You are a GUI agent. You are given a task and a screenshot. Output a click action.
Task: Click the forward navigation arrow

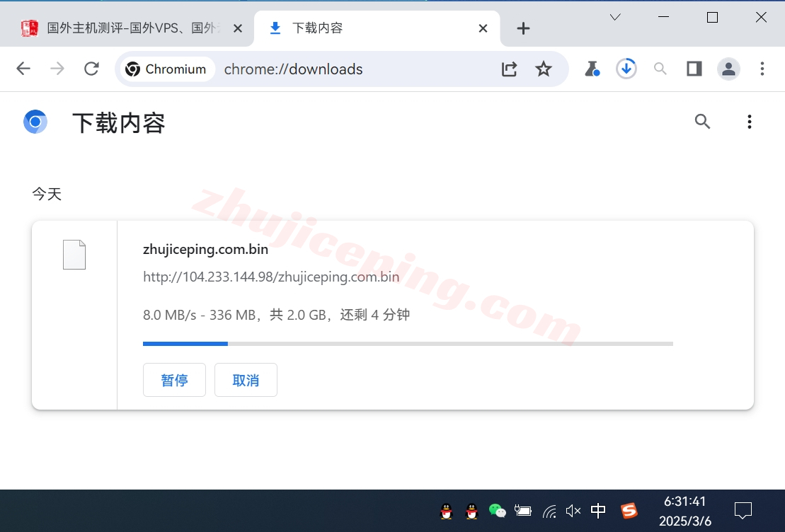[x=57, y=69]
